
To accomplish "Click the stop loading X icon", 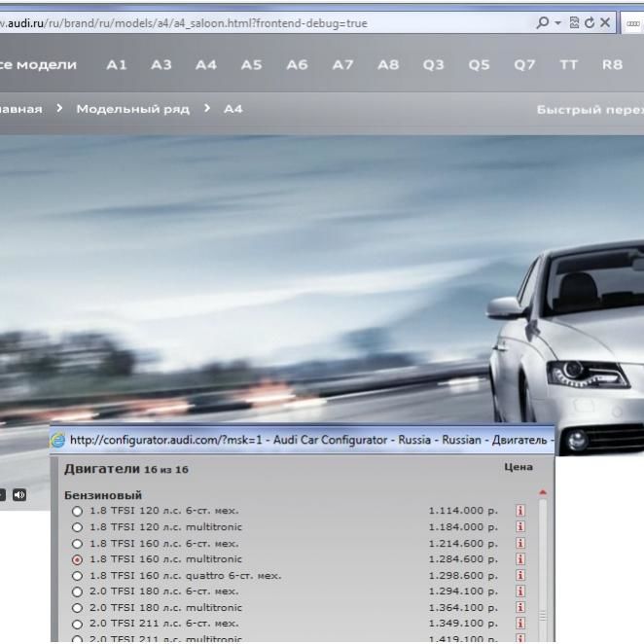I will [x=604, y=23].
